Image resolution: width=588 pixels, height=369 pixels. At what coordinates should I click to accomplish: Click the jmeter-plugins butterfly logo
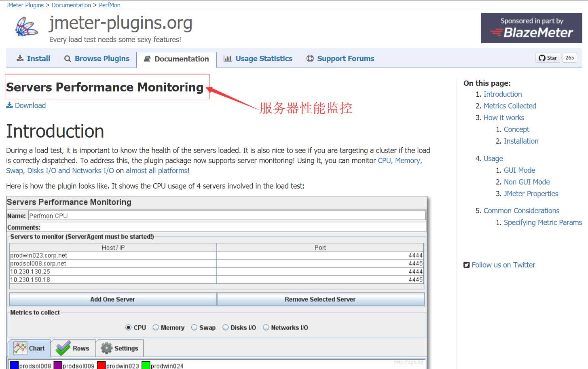(x=26, y=27)
